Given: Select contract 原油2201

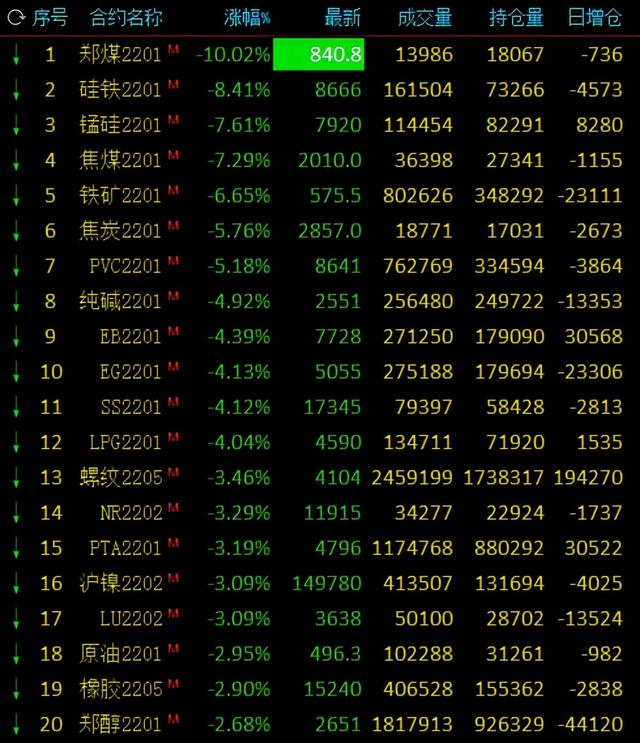Looking at the screenshot, I should 120,654.
